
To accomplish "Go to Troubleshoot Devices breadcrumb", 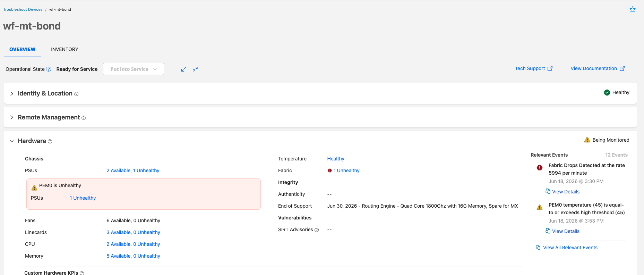I will [23, 9].
